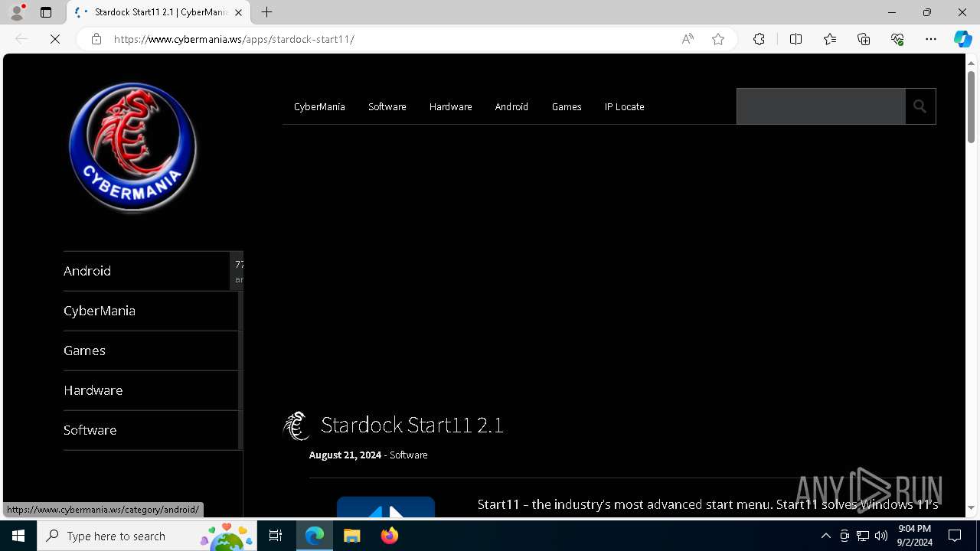Open a new browser tab
980x551 pixels.
click(266, 12)
